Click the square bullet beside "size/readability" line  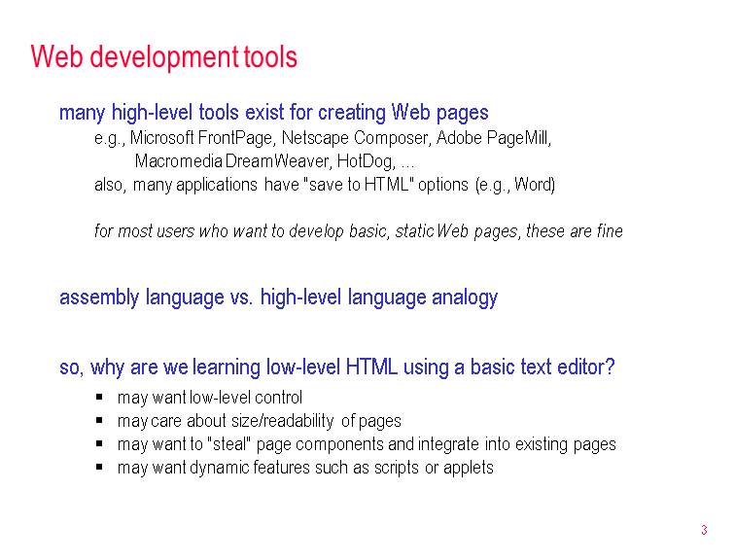tap(100, 421)
